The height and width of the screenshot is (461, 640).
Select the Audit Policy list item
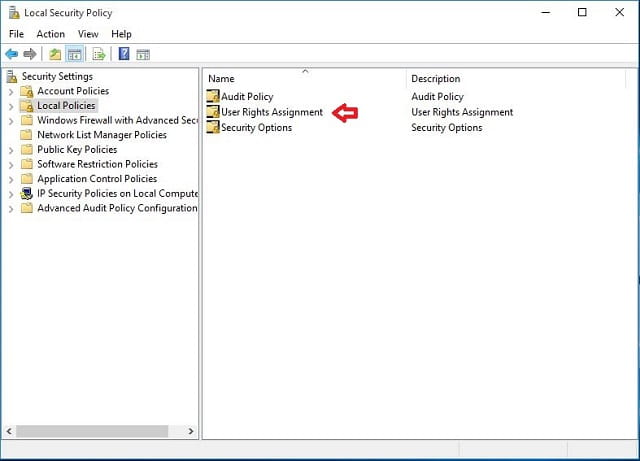click(247, 96)
